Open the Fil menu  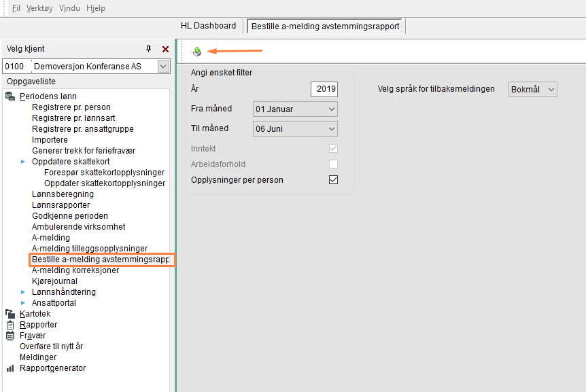(x=16, y=8)
